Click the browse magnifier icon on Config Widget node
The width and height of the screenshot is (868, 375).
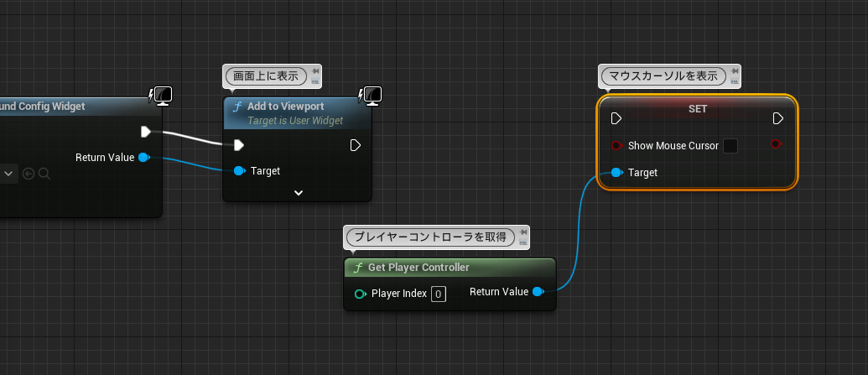[44, 174]
